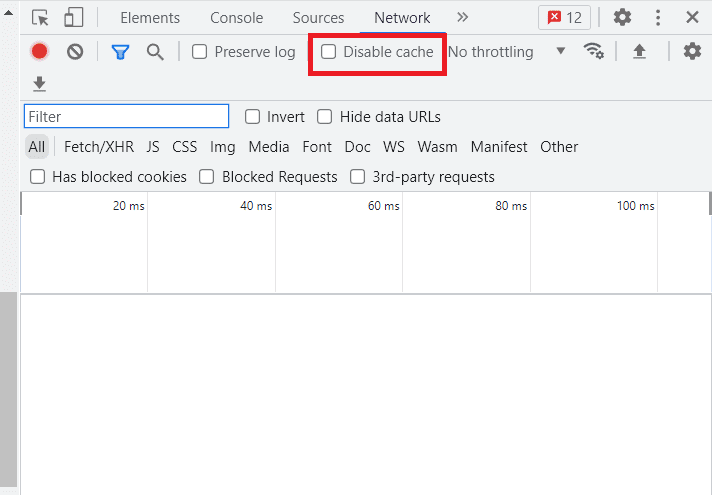Enable the Preserve log checkbox
712x495 pixels.
pos(199,52)
